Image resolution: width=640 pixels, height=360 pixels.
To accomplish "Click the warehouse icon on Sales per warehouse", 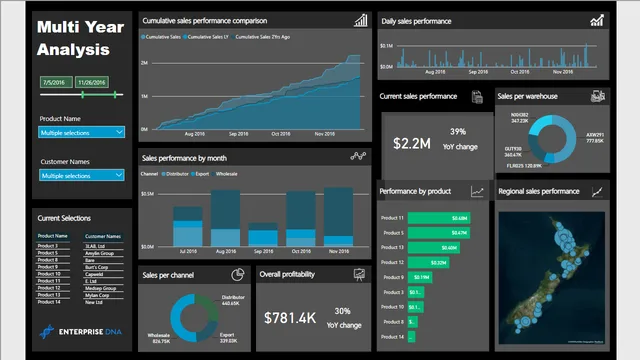I will tap(598, 96).
